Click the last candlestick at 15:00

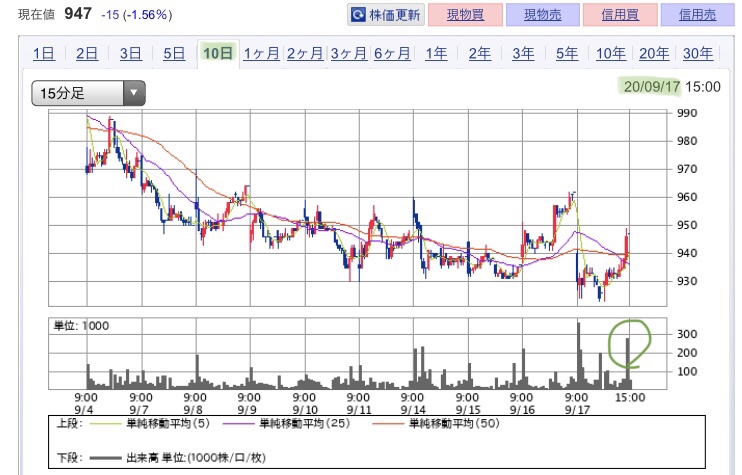point(627,246)
